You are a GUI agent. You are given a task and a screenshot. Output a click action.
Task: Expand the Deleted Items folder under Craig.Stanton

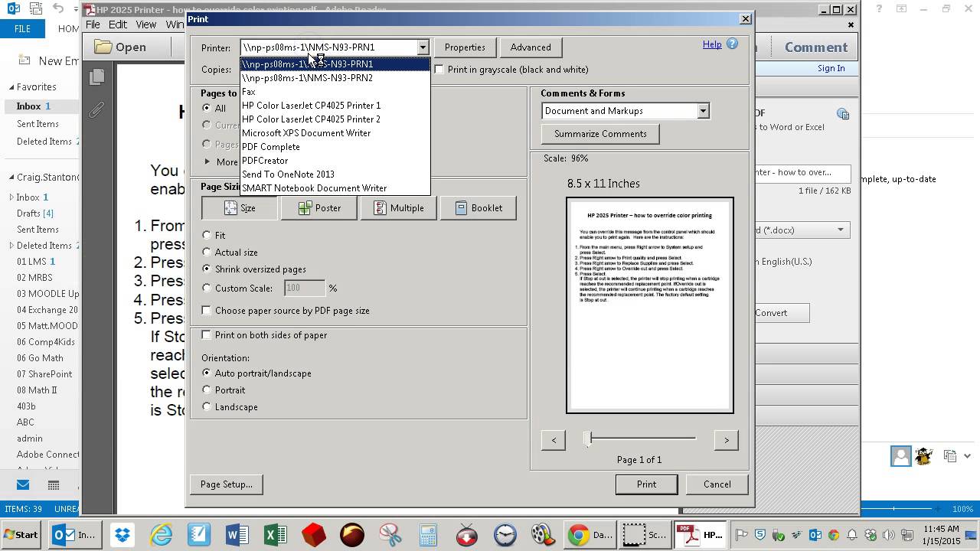click(11, 245)
